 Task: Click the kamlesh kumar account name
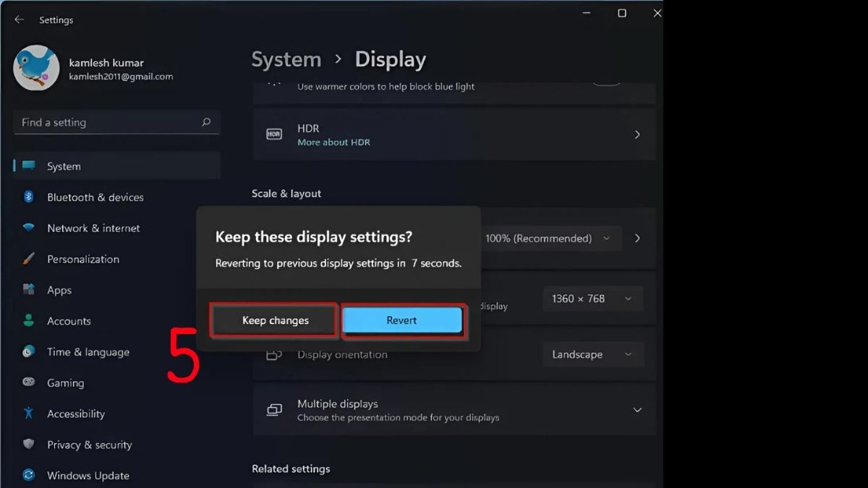[x=107, y=63]
